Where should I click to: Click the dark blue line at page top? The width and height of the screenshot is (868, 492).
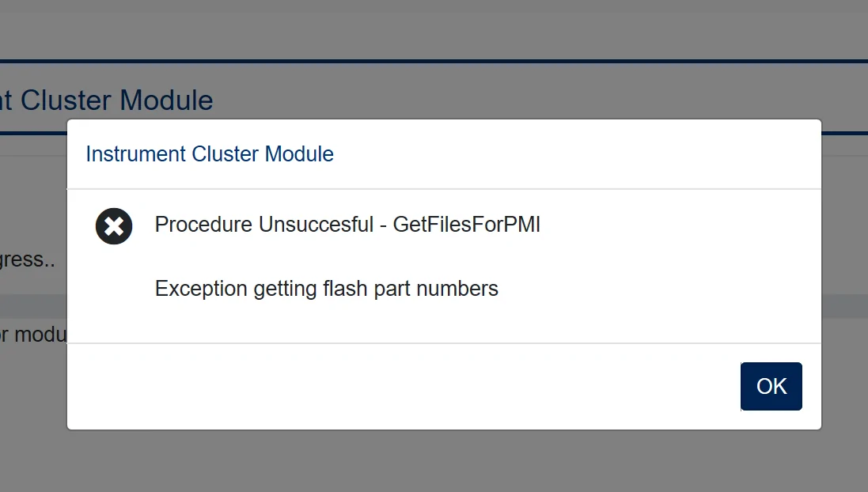point(434,61)
